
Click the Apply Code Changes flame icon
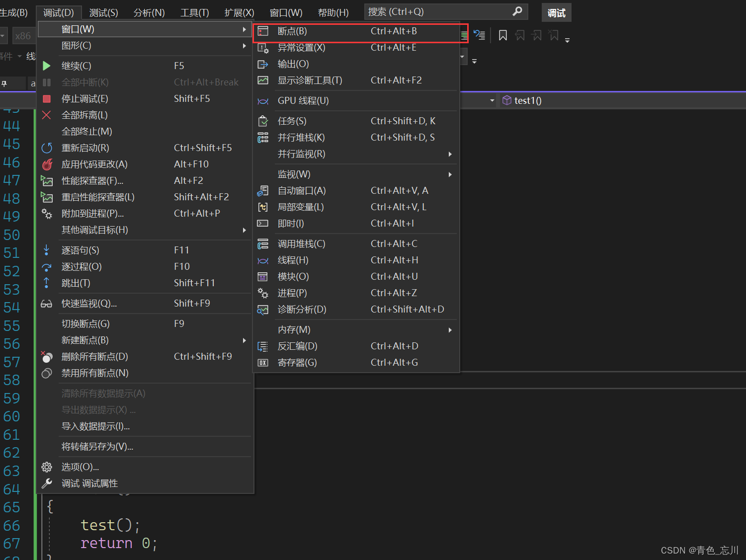point(47,164)
